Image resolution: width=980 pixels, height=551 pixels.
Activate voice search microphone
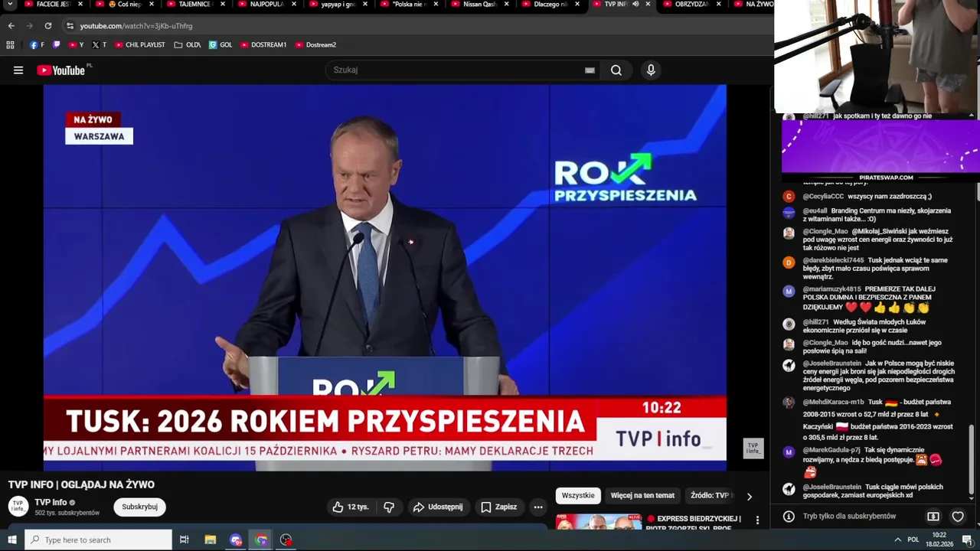pos(651,70)
